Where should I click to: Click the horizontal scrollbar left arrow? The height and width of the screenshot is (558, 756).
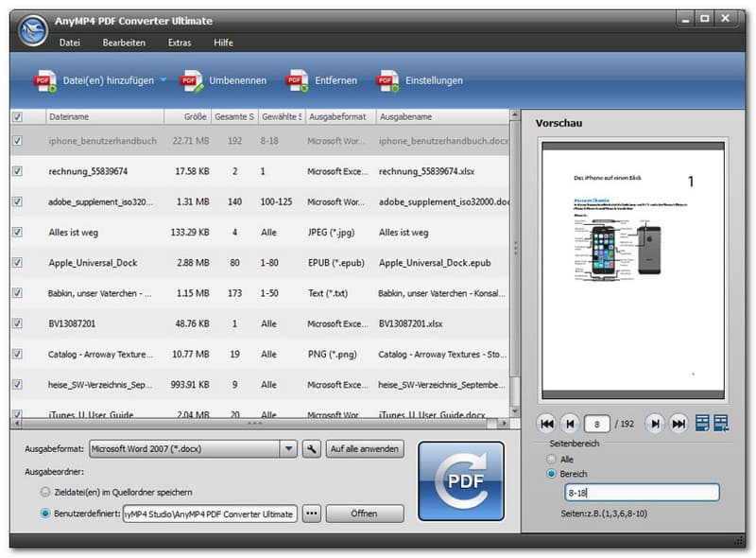click(17, 424)
